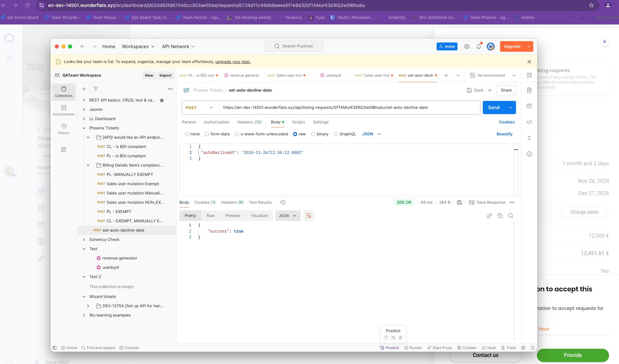The width and height of the screenshot is (619, 364).
Task: Open the No environment selector
Action: pyautogui.click(x=493, y=75)
